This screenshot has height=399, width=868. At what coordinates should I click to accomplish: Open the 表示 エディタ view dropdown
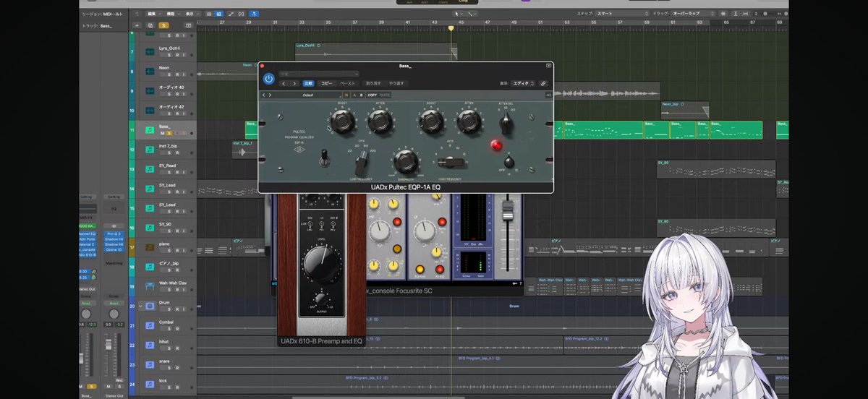(522, 83)
